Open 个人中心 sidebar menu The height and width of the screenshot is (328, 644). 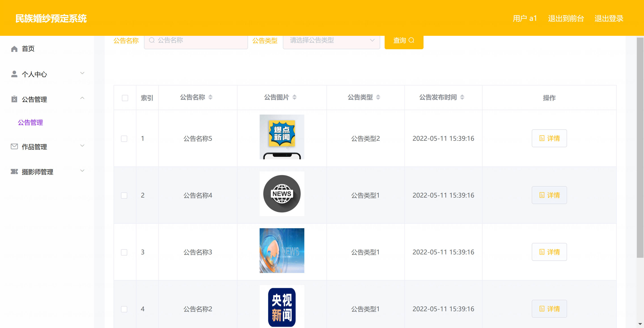click(x=47, y=74)
